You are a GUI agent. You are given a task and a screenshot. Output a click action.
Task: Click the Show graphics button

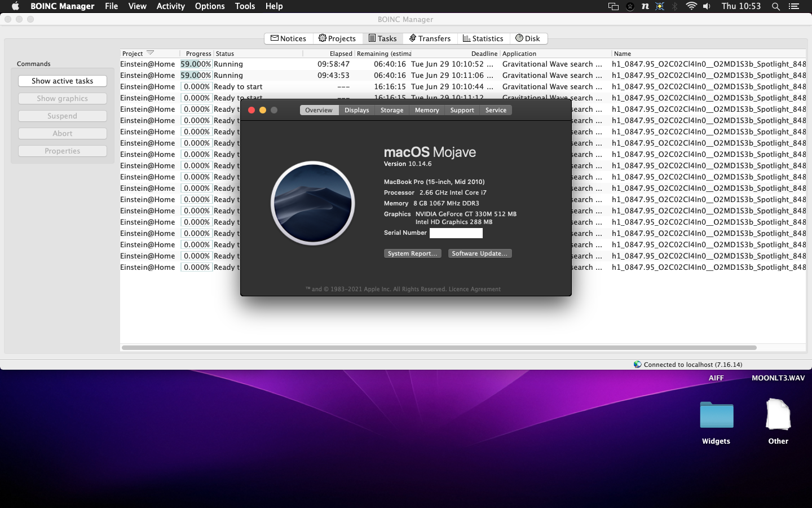click(63, 98)
